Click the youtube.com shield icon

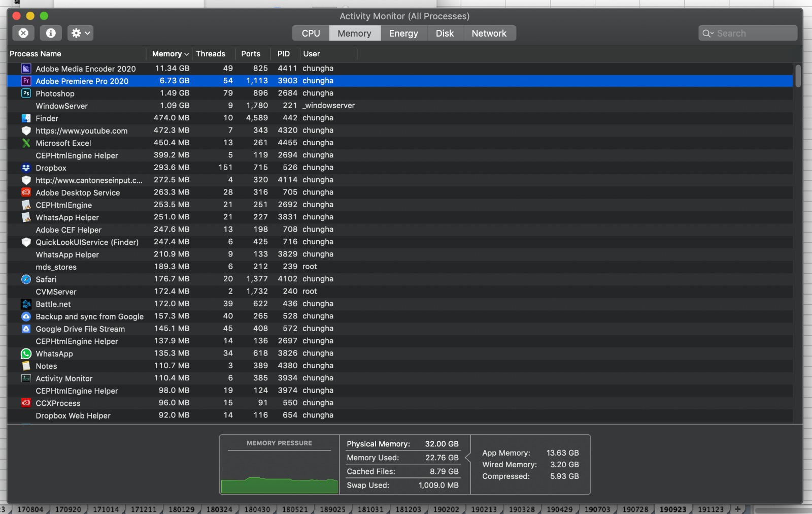click(x=26, y=131)
